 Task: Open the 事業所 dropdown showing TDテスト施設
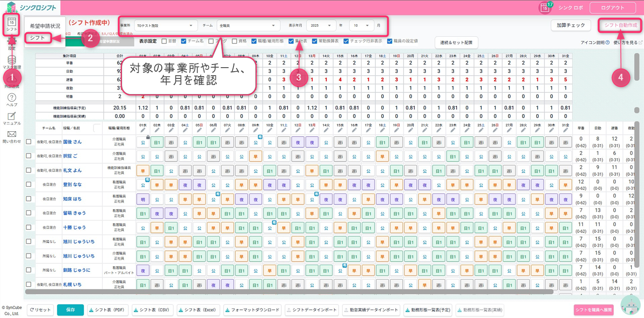coord(165,26)
